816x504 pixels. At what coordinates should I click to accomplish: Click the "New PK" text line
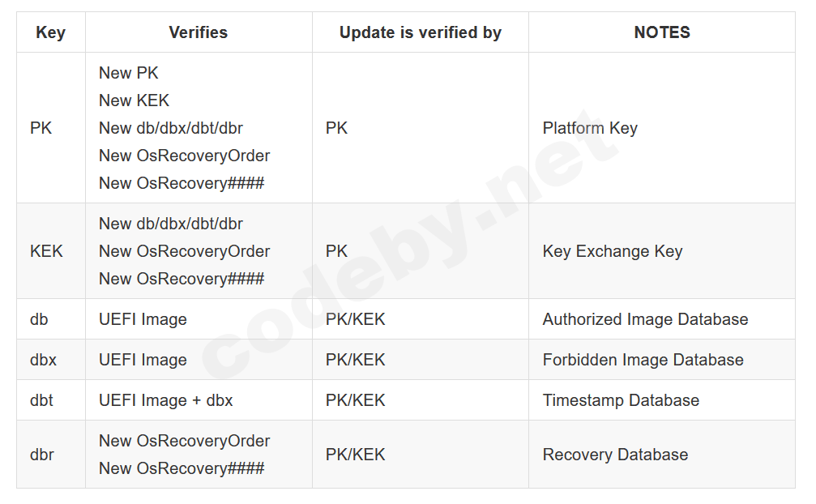click(x=129, y=73)
